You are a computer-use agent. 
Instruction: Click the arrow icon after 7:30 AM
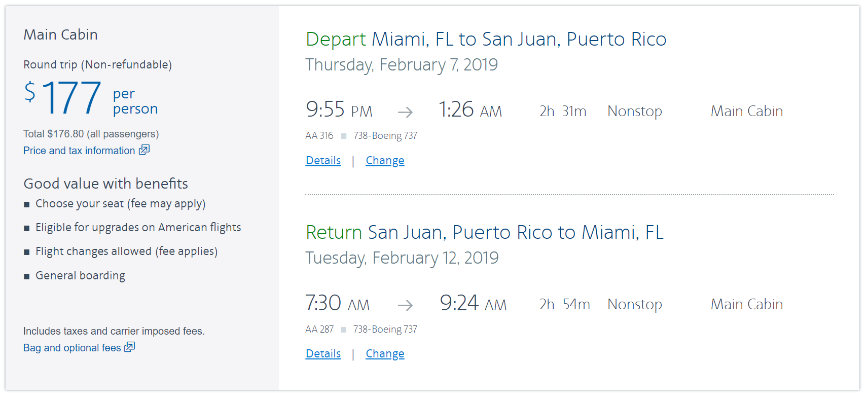(x=405, y=305)
